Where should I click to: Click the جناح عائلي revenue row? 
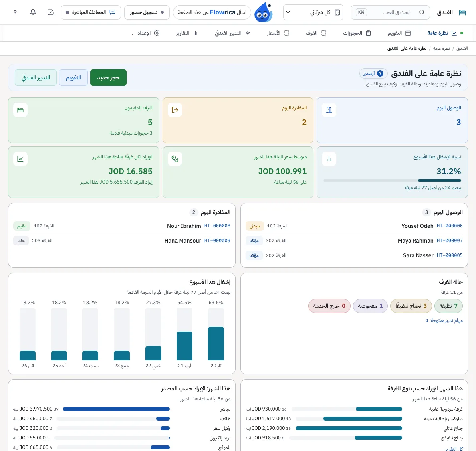coord(354,428)
